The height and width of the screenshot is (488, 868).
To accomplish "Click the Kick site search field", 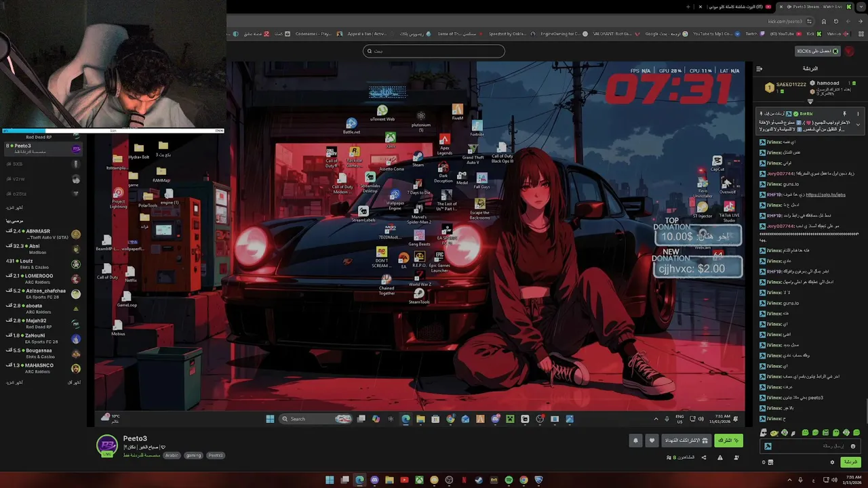I will pos(434,51).
